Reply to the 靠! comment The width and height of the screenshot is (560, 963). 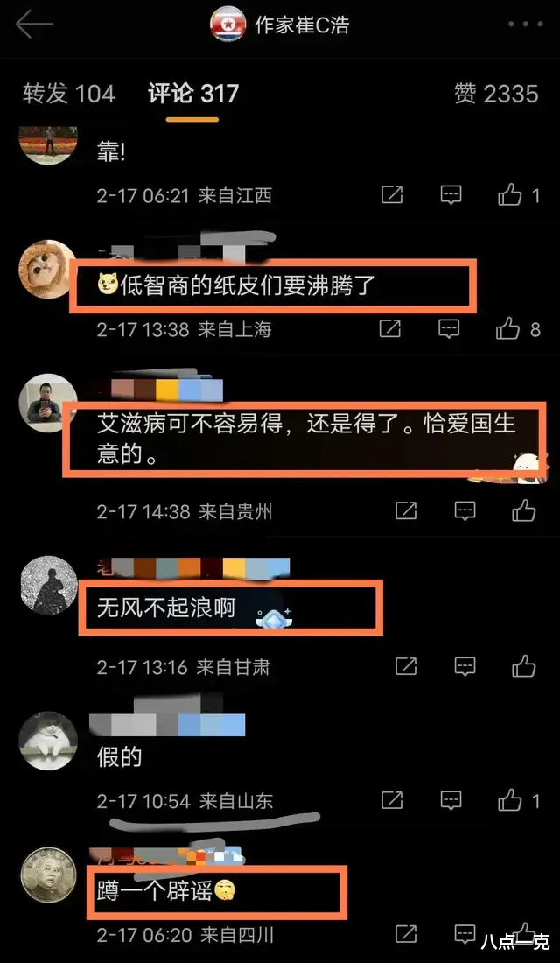pos(451,194)
